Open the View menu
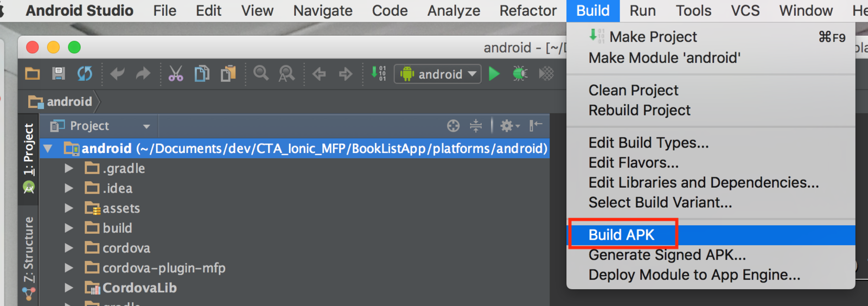 (x=257, y=11)
